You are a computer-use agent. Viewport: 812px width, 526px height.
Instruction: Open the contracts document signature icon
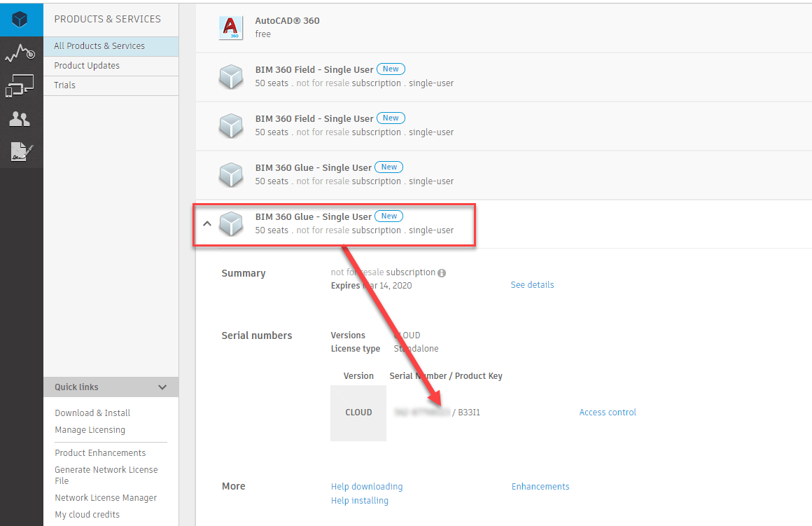[x=22, y=151]
